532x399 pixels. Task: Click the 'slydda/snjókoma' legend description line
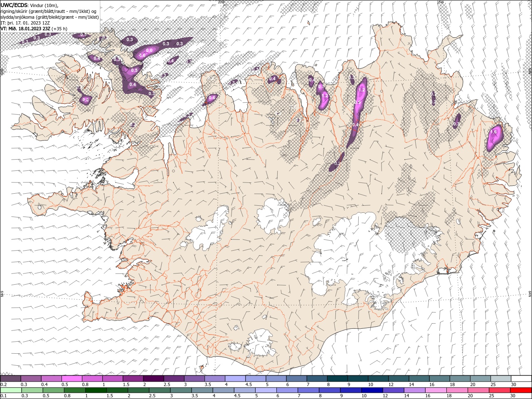[49, 17]
